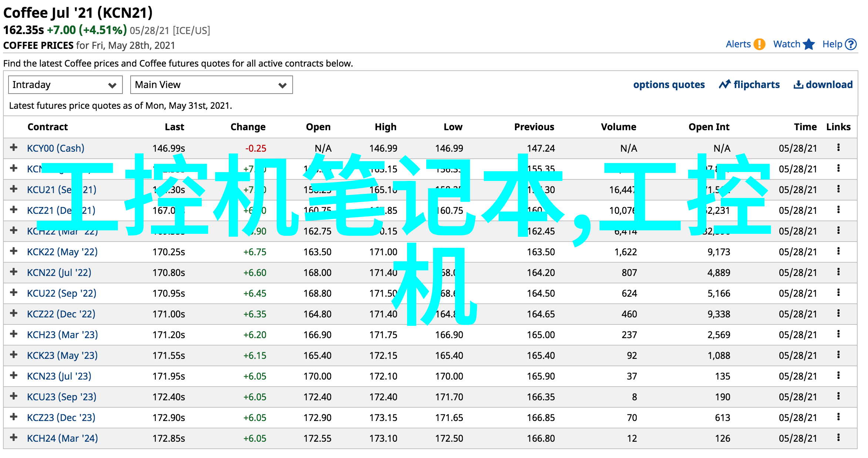The width and height of the screenshot is (868, 458).
Task: Click the download arrow icon
Action: pyautogui.click(x=798, y=85)
